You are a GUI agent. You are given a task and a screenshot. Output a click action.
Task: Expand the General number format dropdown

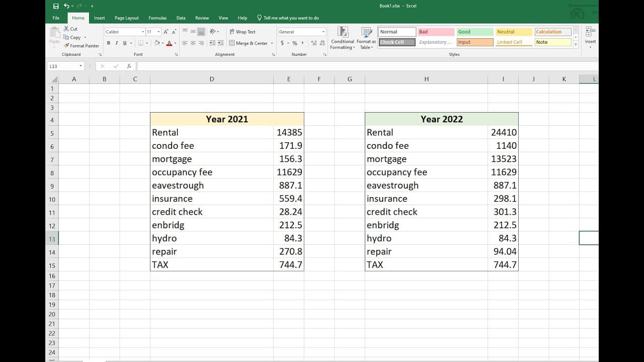tap(324, 32)
